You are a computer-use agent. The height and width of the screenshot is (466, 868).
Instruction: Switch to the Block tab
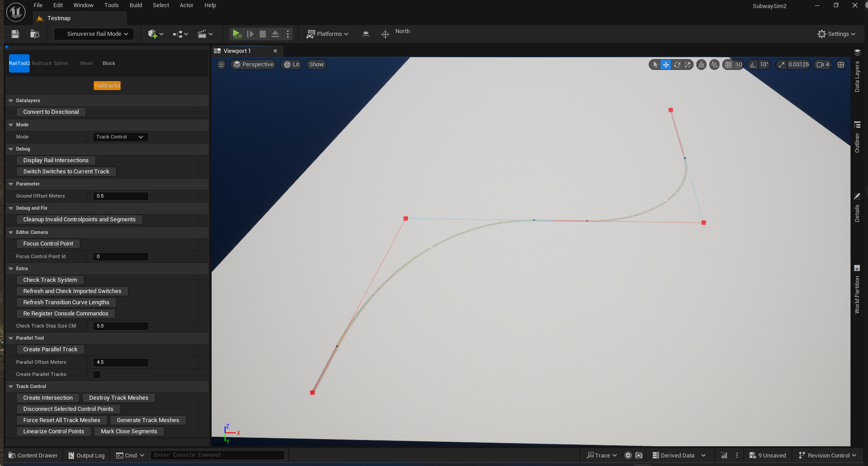[108, 63]
